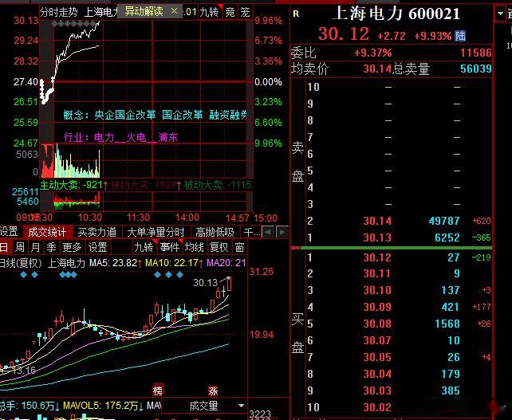The height and width of the screenshot is (420, 512).
Task: Open the 设置 tab below the intraday chart
Action: tap(9, 232)
